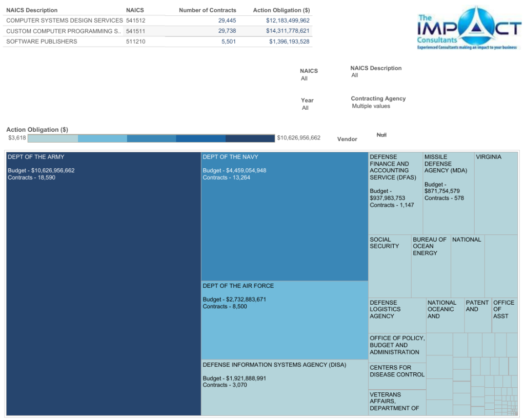The width and height of the screenshot is (525, 420).
Task: Select the Office of Policy, Budget and Administration tile
Action: coord(397,348)
